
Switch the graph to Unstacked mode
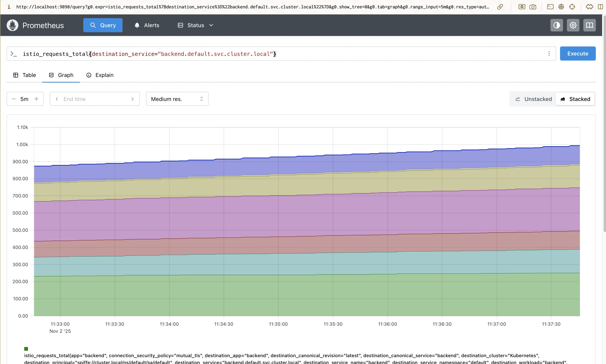[533, 99]
